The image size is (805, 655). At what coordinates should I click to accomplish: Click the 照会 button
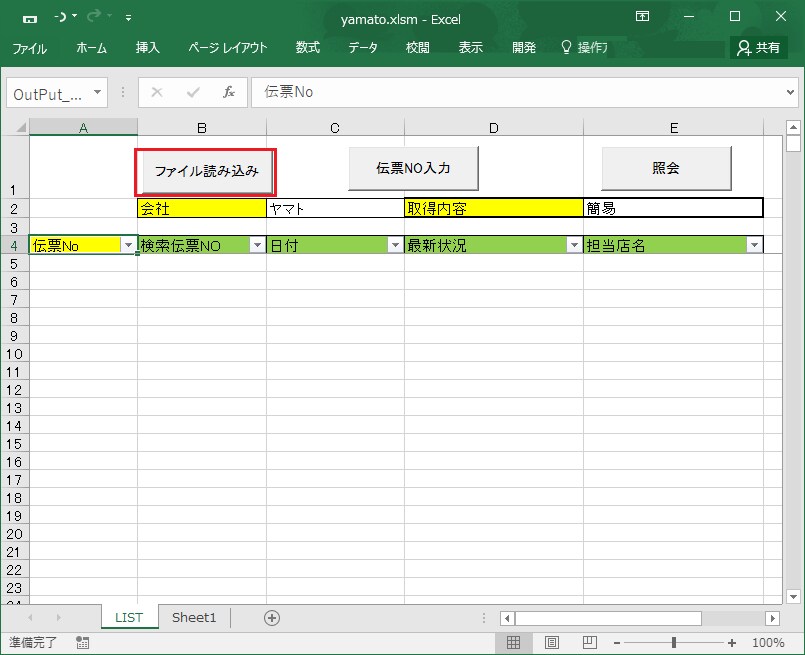(x=666, y=168)
